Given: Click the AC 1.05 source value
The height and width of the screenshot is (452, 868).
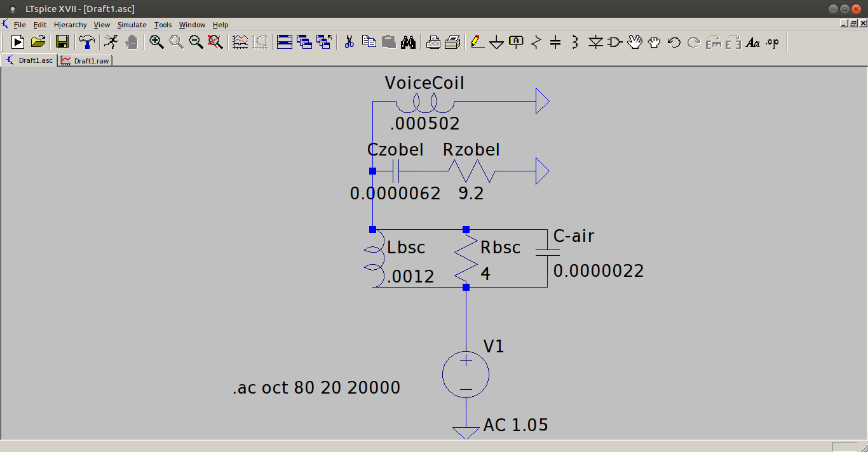Looking at the screenshot, I should click(x=516, y=425).
